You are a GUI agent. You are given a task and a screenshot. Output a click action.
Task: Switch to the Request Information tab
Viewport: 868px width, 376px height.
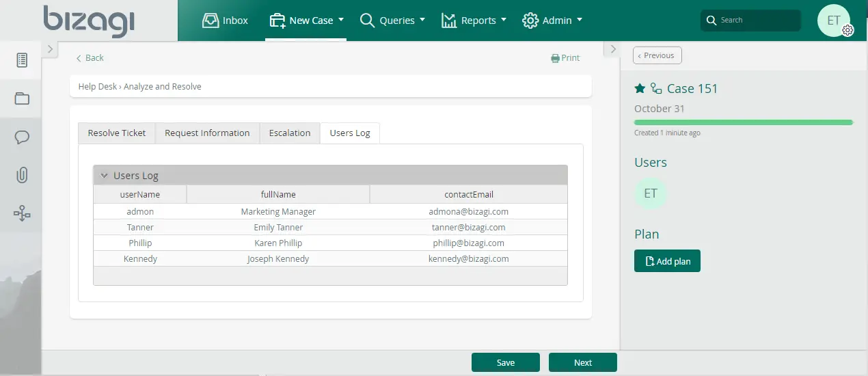tap(207, 133)
